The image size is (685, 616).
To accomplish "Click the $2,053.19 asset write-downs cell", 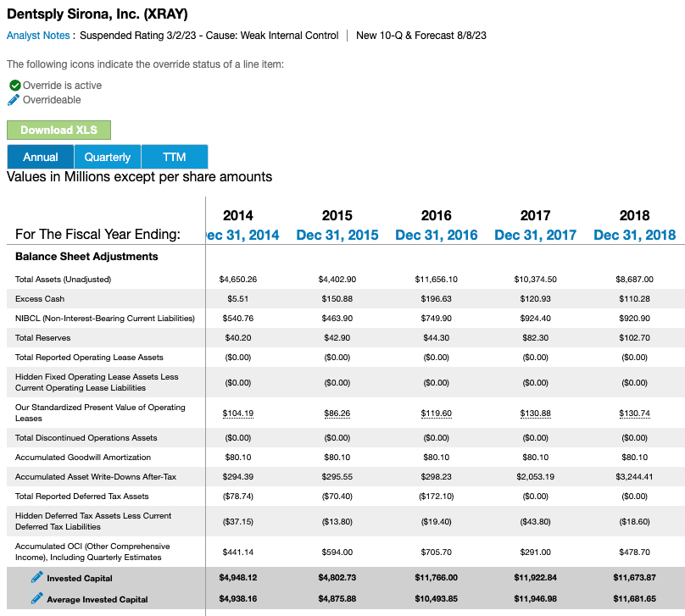I will (536, 477).
